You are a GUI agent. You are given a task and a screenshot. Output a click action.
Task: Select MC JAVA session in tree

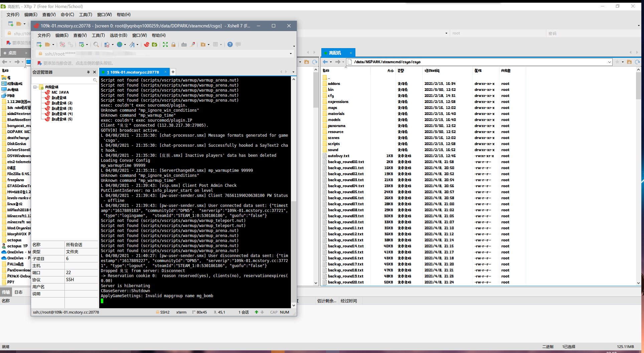pos(60,92)
